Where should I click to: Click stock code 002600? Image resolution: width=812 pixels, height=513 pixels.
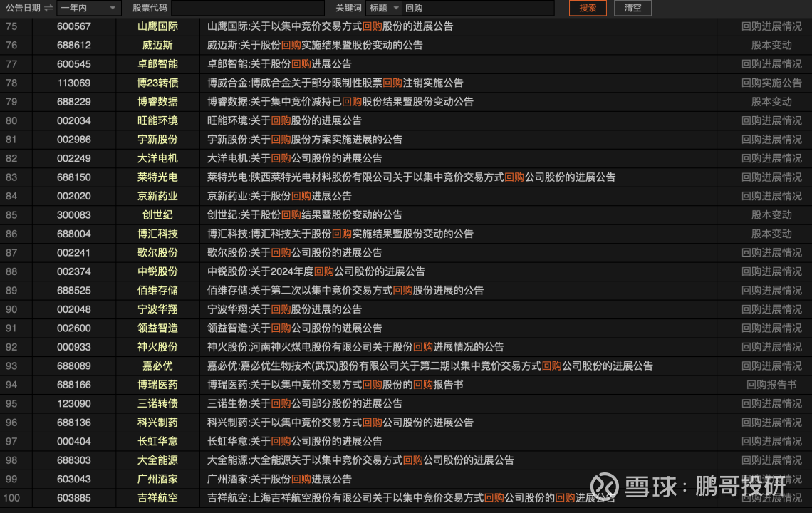pyautogui.click(x=74, y=328)
